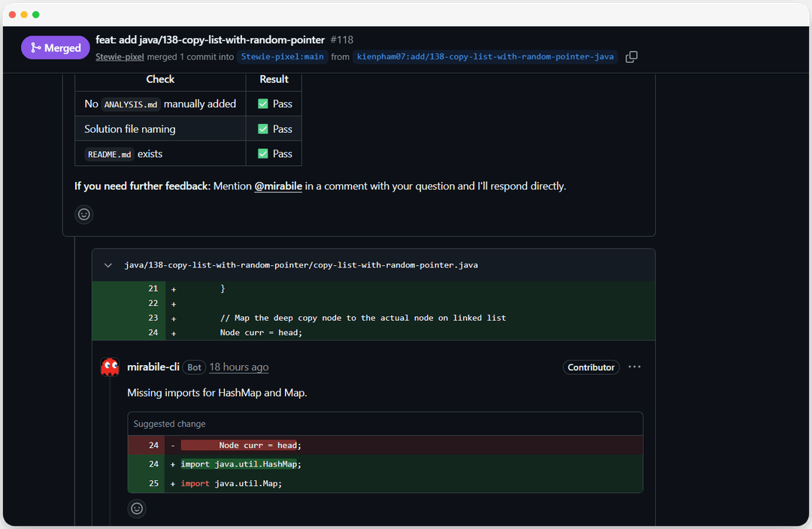Image resolution: width=812 pixels, height=529 pixels.
Task: Click the Suggested change header
Action: pos(385,424)
